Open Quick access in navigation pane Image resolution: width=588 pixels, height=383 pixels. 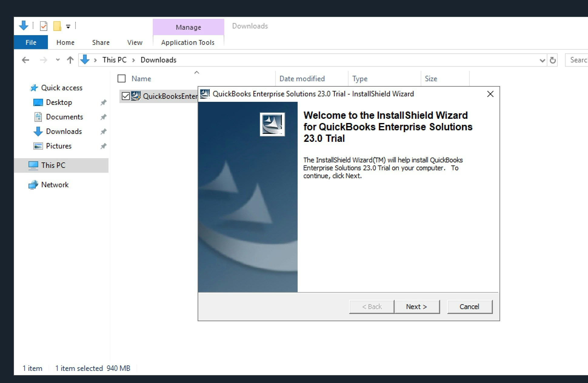62,88
